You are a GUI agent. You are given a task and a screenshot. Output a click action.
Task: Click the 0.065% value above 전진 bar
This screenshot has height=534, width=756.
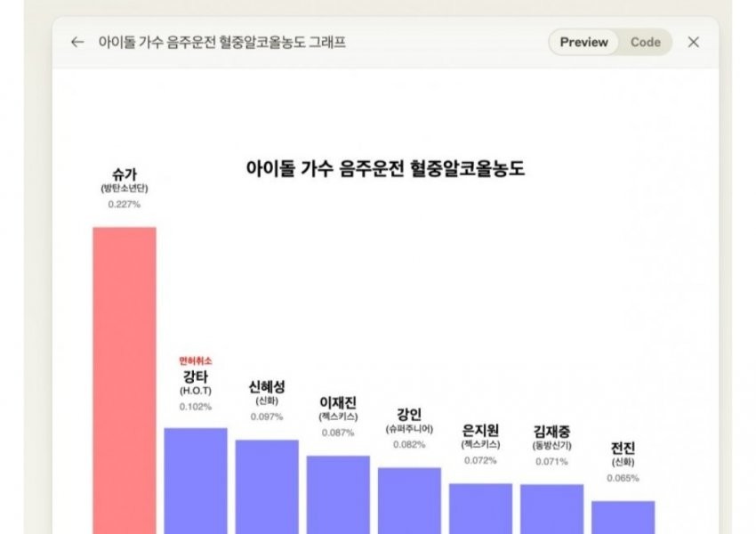click(623, 478)
